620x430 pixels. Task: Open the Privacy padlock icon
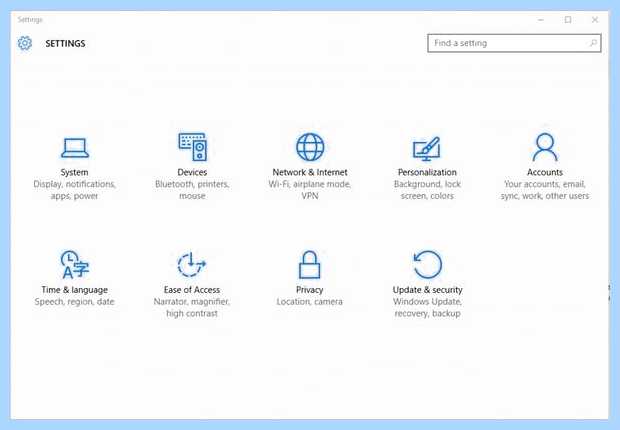click(x=309, y=265)
